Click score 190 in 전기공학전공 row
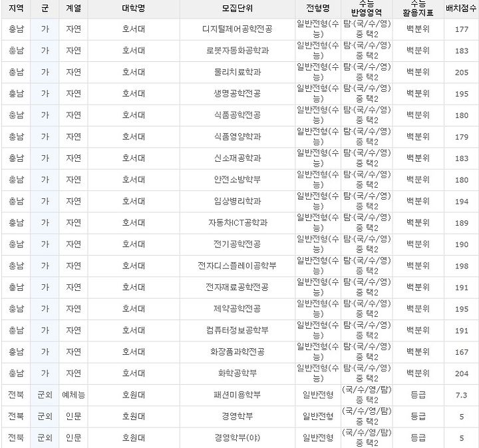 (461, 244)
